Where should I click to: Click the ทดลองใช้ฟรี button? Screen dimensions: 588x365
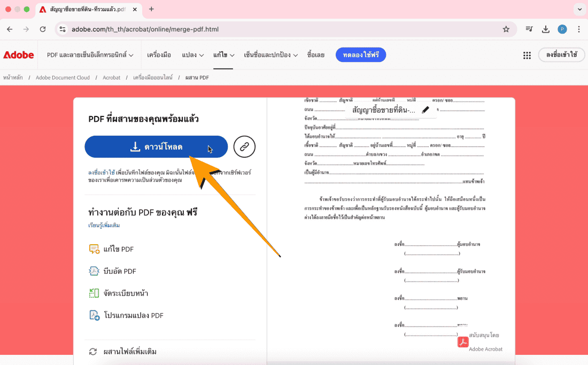360,55
